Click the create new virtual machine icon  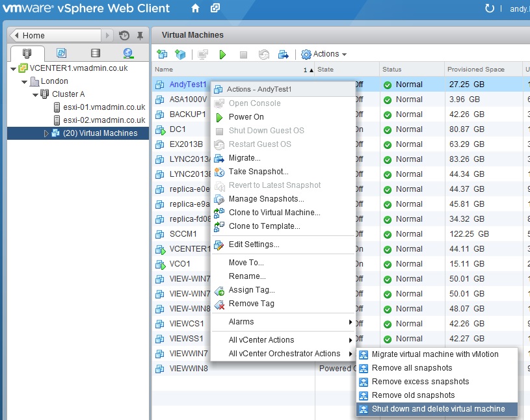[x=162, y=54]
